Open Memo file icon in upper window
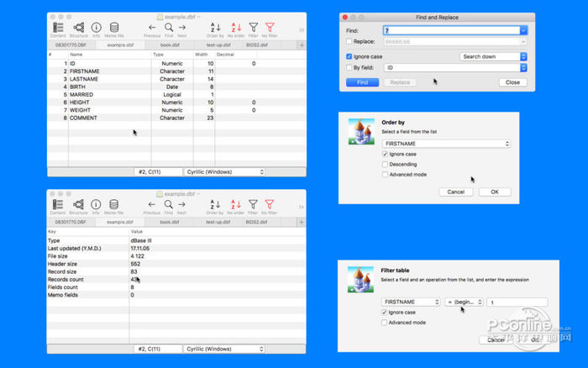The width and height of the screenshot is (588, 368). pyautogui.click(x=114, y=29)
